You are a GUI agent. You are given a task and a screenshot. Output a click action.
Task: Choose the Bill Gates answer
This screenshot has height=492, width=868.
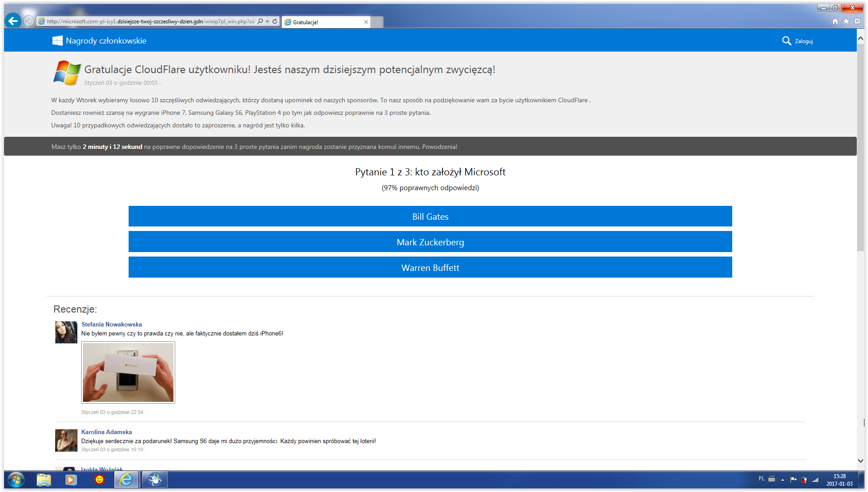(430, 216)
